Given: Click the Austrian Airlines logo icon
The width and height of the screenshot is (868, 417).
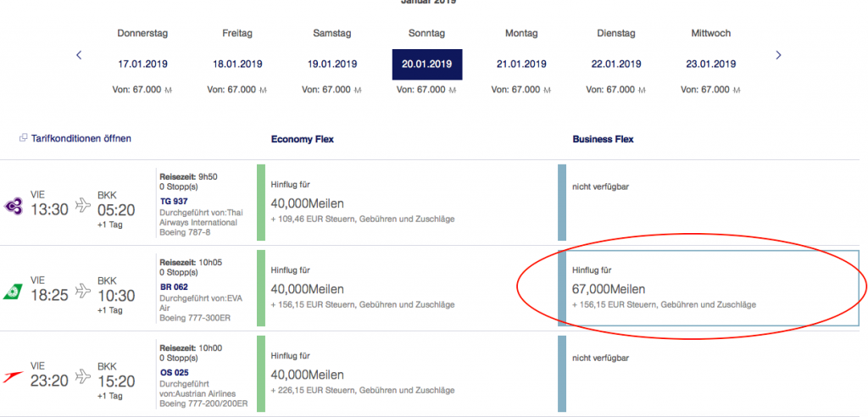Looking at the screenshot, I should point(14,375).
